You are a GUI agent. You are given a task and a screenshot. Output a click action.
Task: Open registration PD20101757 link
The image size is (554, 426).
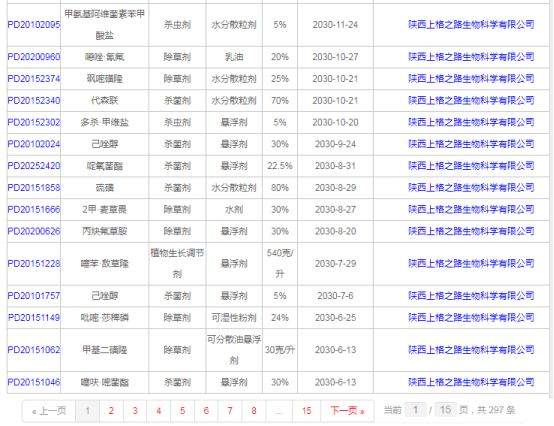34,296
